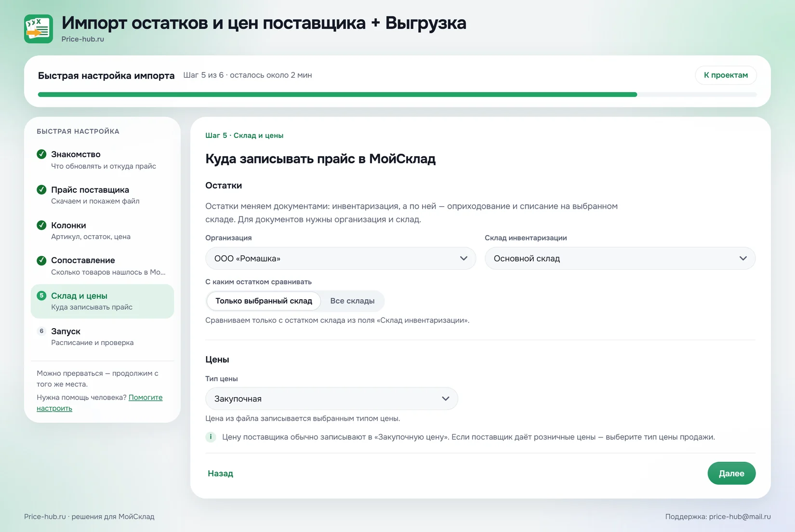Click the setup progress bar

point(397,94)
